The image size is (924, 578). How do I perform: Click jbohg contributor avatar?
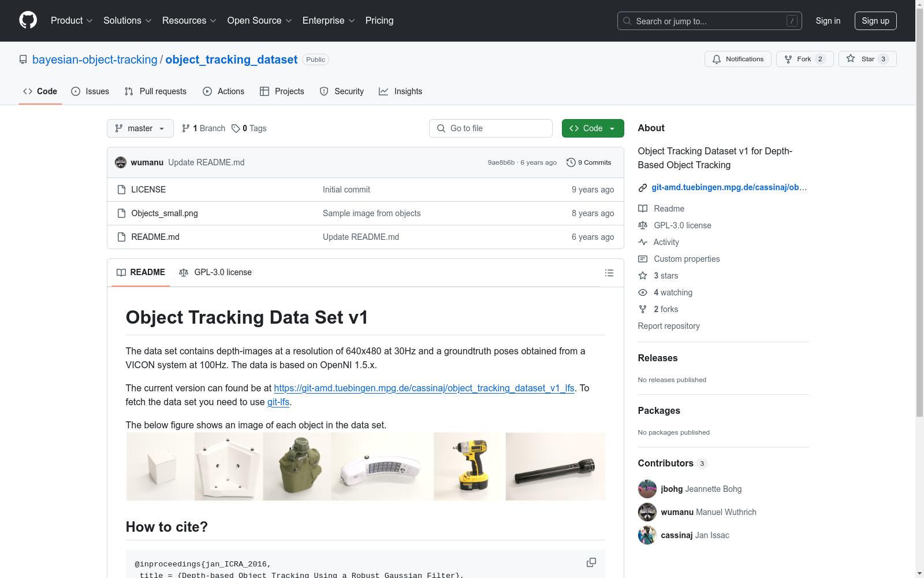[x=647, y=489]
